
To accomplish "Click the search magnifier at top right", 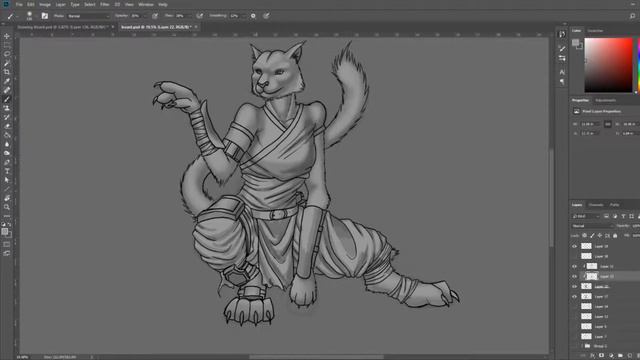I will coord(632,16).
